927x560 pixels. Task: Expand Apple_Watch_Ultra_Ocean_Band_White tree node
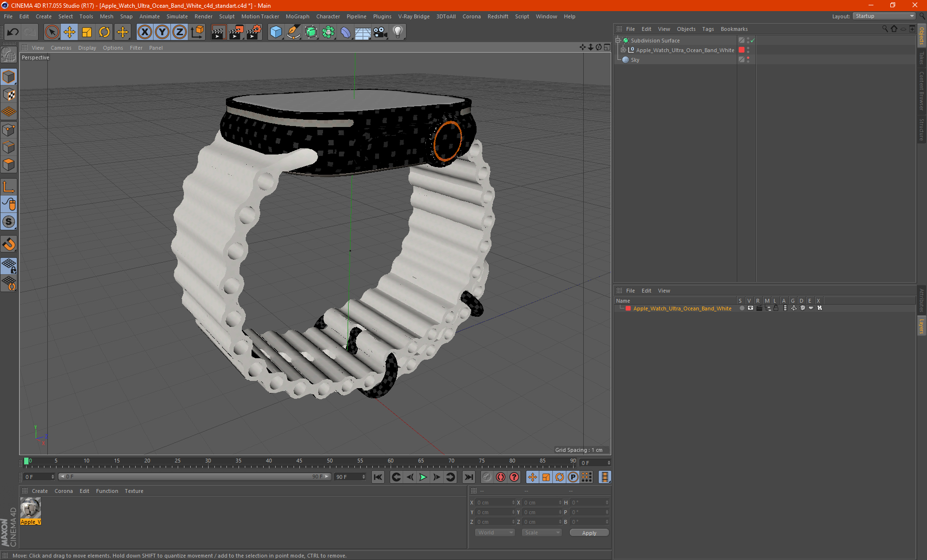pyautogui.click(x=623, y=50)
